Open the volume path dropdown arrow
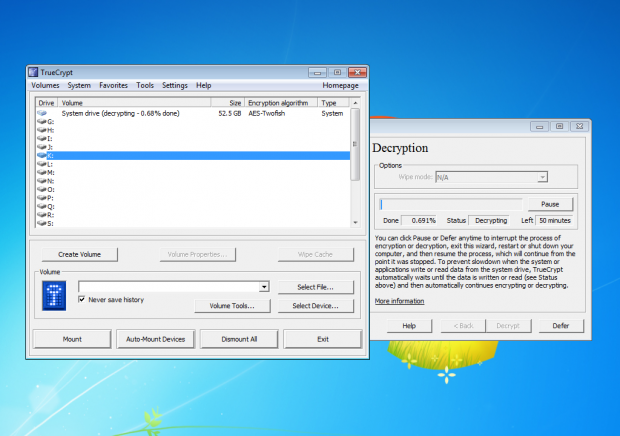The width and height of the screenshot is (620, 436). [264, 287]
